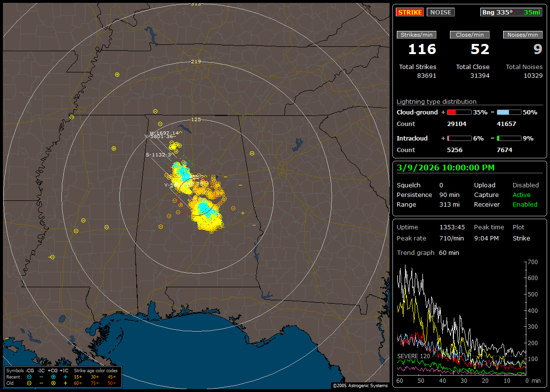Click the storm cell label S-1132-3
This screenshot has height=392, width=550.
(159, 155)
